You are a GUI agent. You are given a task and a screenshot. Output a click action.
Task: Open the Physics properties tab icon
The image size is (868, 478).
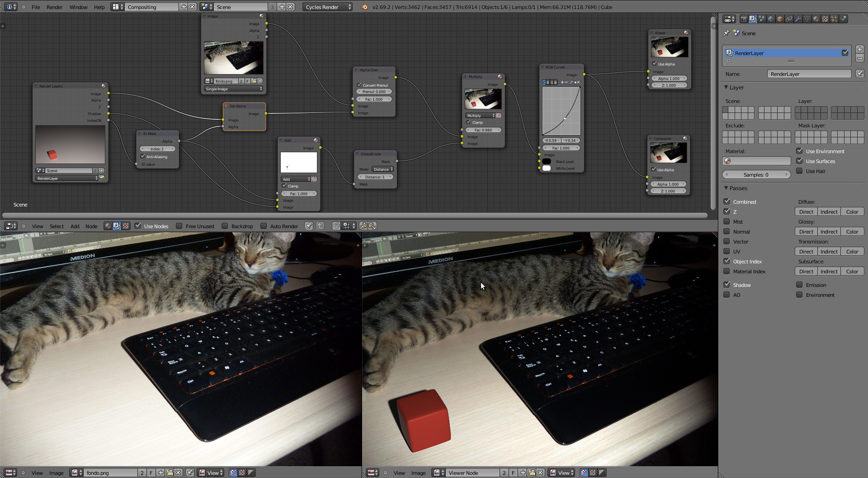(843, 19)
